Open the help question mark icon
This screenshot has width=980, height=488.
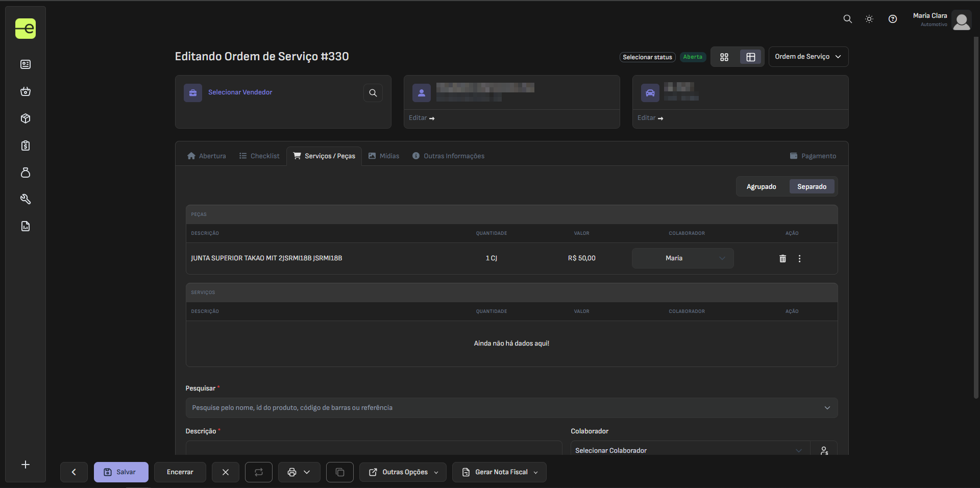click(892, 19)
